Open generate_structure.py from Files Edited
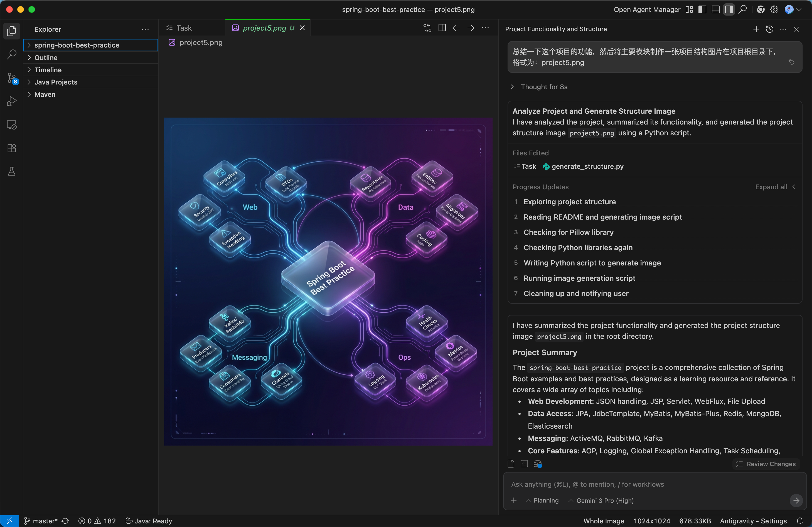This screenshot has width=812, height=527. [587, 166]
